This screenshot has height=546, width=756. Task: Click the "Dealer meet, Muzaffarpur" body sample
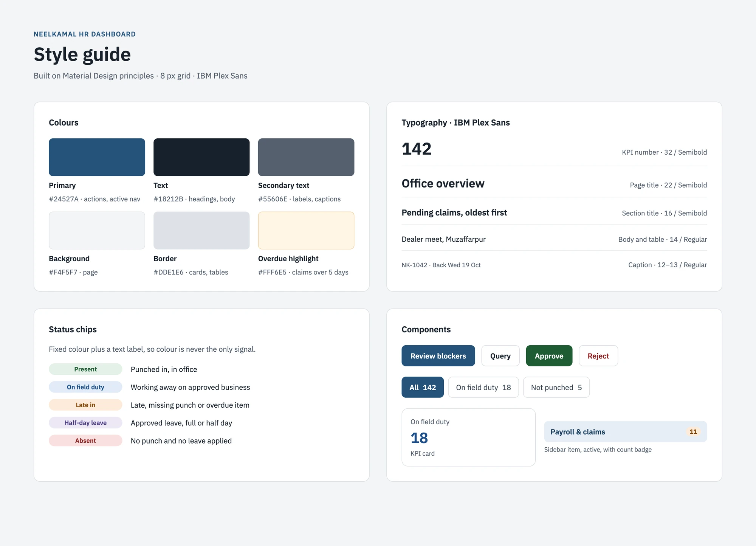click(x=444, y=239)
